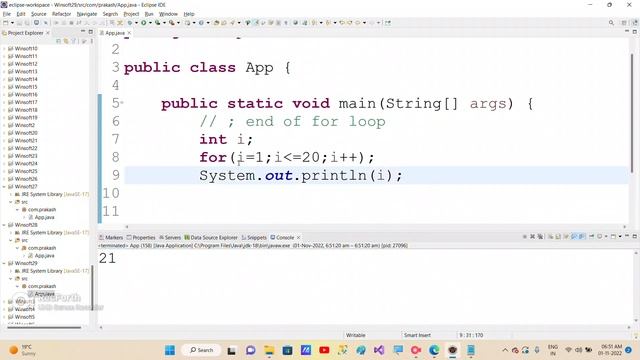Open Visual Studio from the taskbar
Image resolution: width=640 pixels, height=360 pixels.
(379, 350)
